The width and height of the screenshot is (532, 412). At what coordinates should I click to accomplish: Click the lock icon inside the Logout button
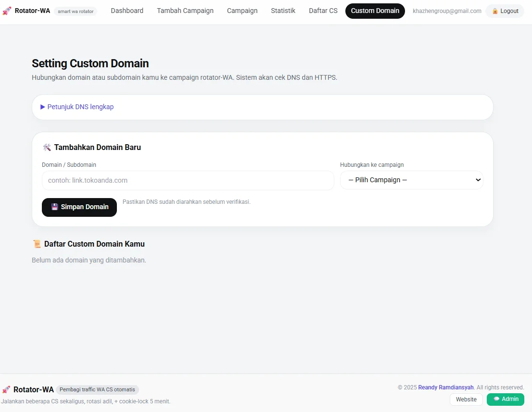pos(494,11)
